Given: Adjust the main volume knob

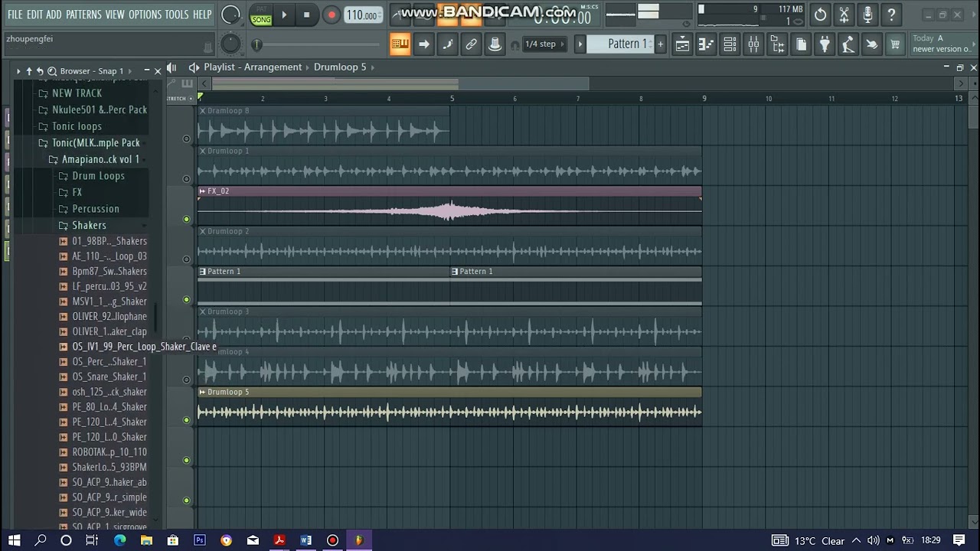Looking at the screenshot, I should point(230,15).
